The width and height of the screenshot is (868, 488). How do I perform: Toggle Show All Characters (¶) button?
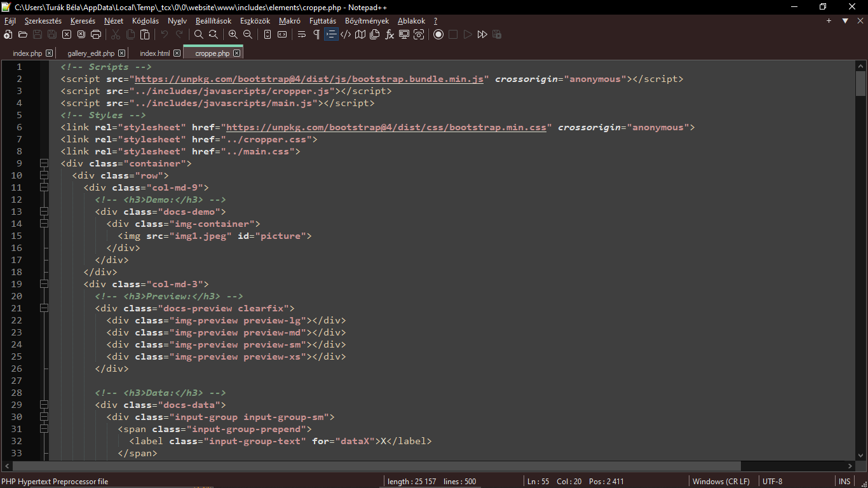pyautogui.click(x=316, y=34)
